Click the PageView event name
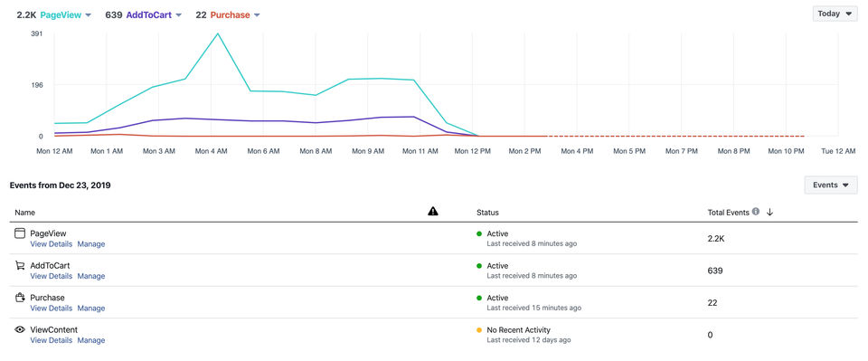868x361 pixels. coord(48,233)
